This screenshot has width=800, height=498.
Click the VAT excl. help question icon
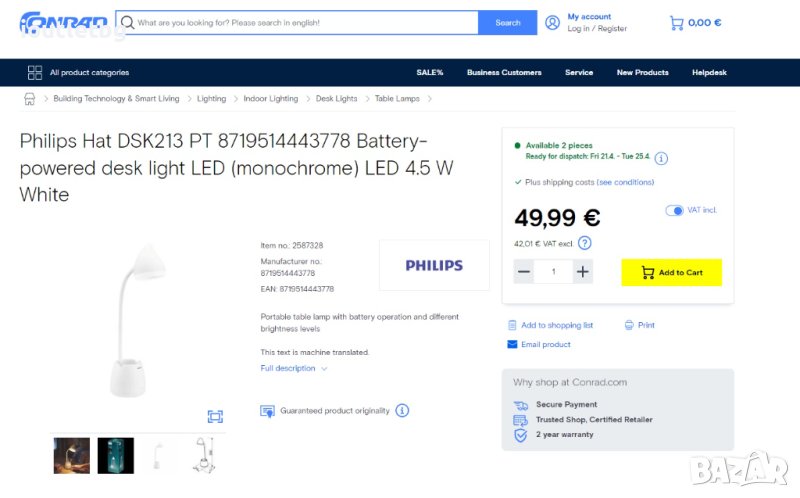coord(585,242)
